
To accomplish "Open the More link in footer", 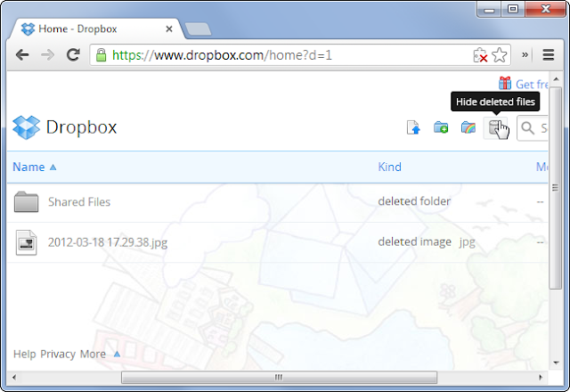I will click(x=93, y=355).
